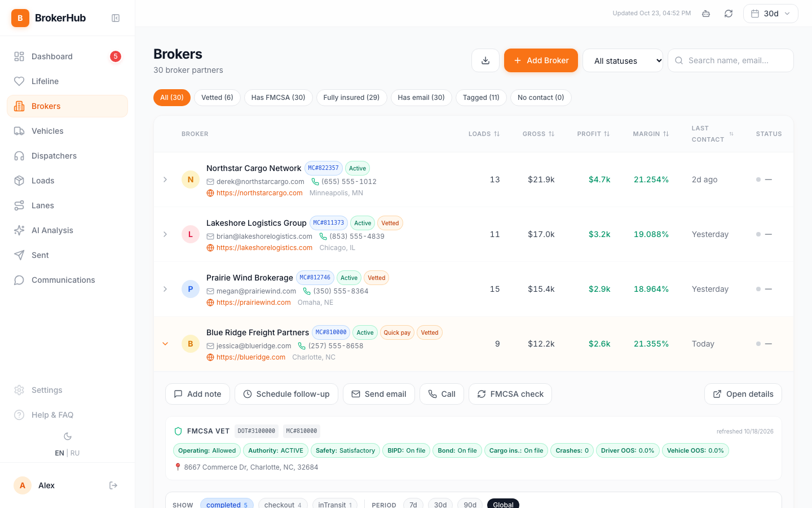Collapse Blue Ridge Freight Partners row

pyautogui.click(x=165, y=344)
